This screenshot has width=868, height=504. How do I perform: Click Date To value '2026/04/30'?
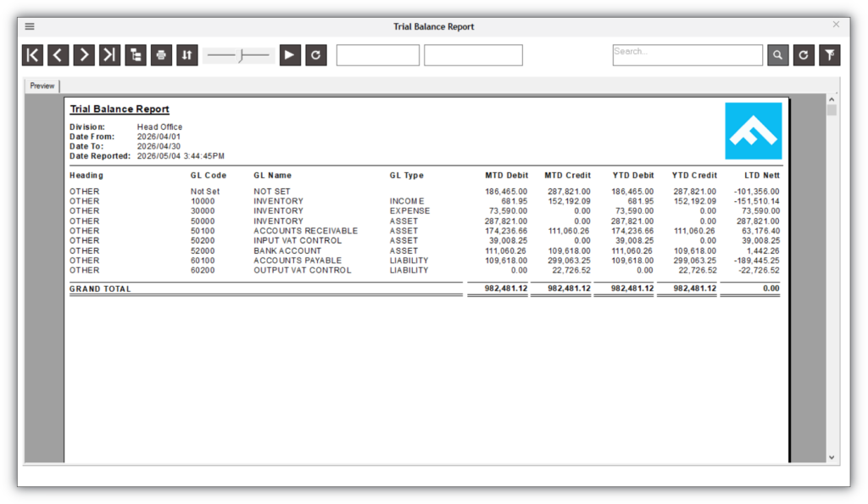click(x=159, y=146)
